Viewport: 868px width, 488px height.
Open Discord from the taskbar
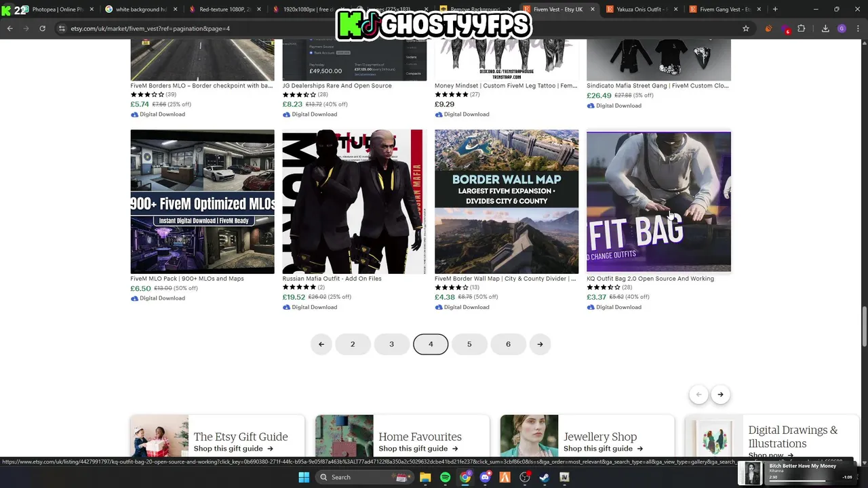pos(485,477)
